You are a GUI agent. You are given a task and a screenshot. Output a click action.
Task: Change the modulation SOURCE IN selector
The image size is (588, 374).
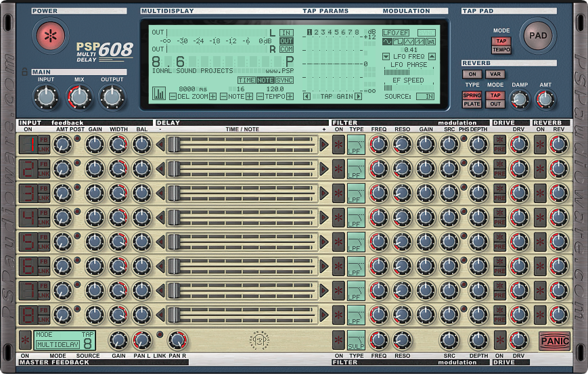(425, 97)
